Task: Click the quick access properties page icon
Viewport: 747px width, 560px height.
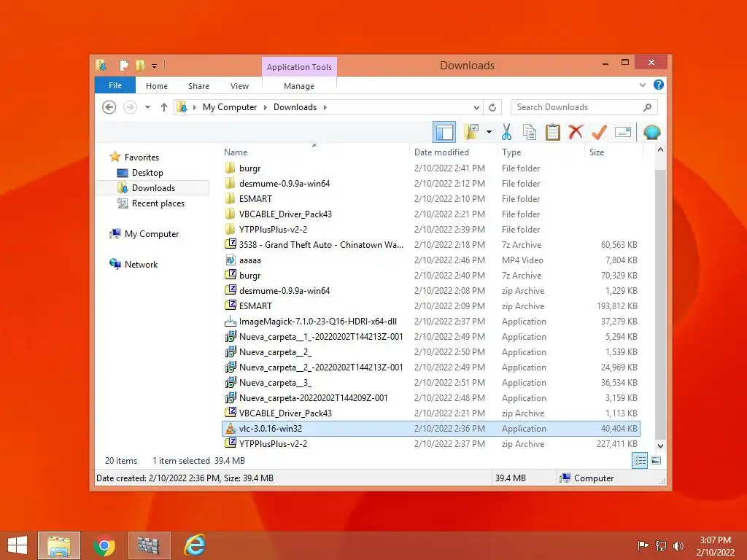Action: [124, 65]
